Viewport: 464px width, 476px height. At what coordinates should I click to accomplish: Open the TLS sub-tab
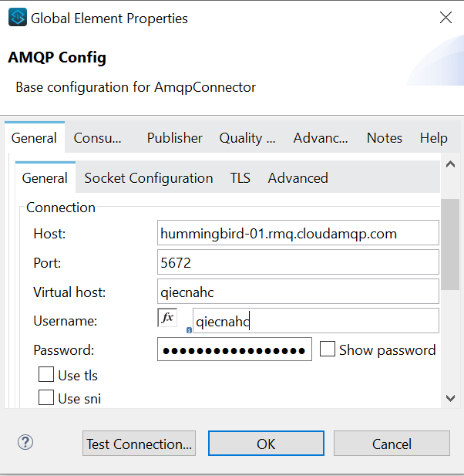[x=240, y=178]
